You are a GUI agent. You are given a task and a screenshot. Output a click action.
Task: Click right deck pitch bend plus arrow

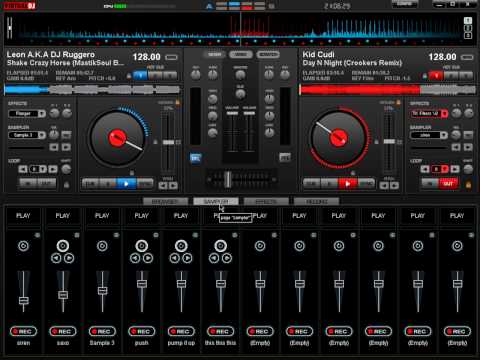395,186
